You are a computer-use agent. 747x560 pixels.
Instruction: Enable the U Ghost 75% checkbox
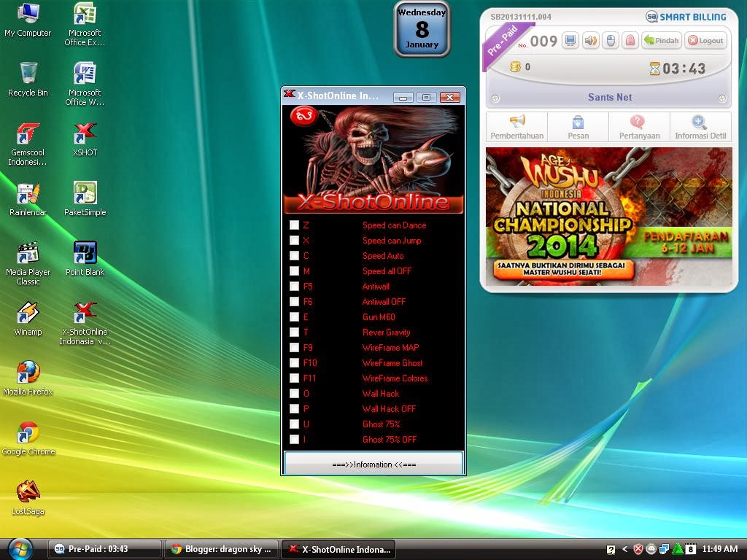coord(295,424)
